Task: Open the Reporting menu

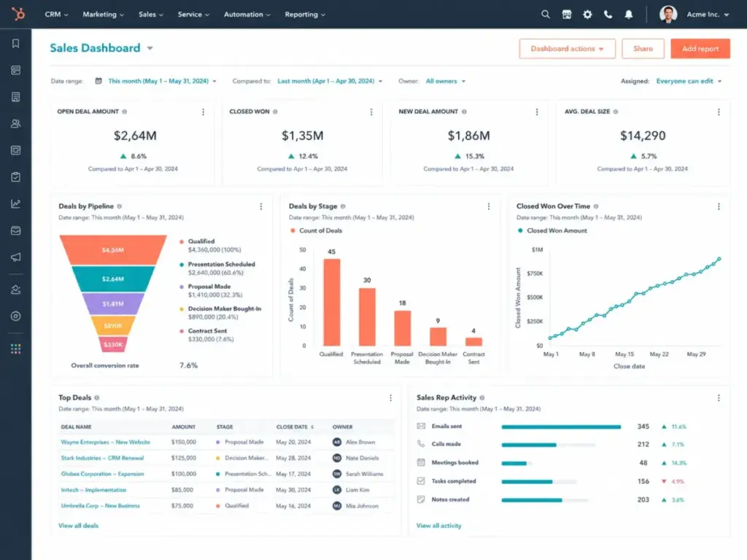Action: pyautogui.click(x=305, y=15)
